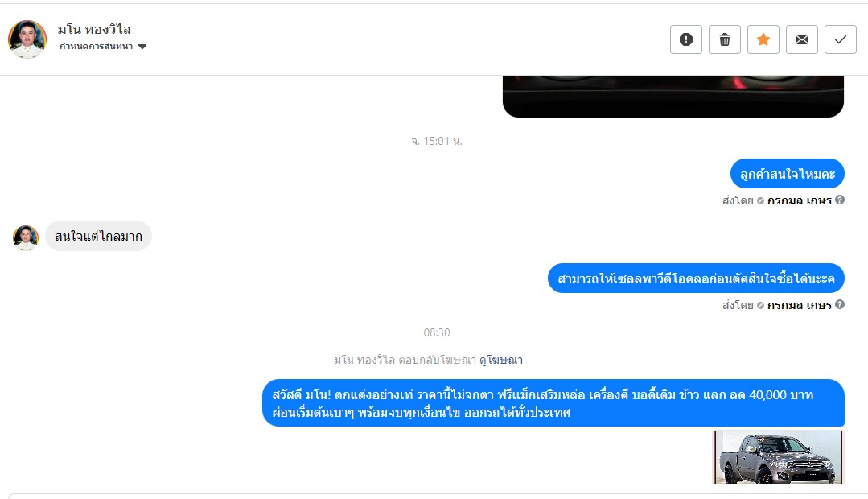Open the conversation assignment dropdown arrow
Image resolution: width=868 pixels, height=499 pixels.
click(x=142, y=47)
